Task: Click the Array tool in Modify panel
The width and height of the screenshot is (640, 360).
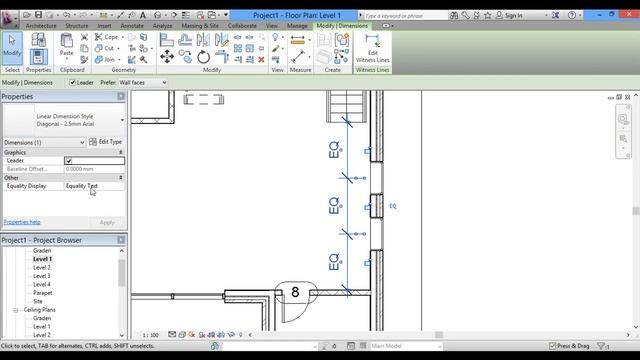Action: click(238, 48)
